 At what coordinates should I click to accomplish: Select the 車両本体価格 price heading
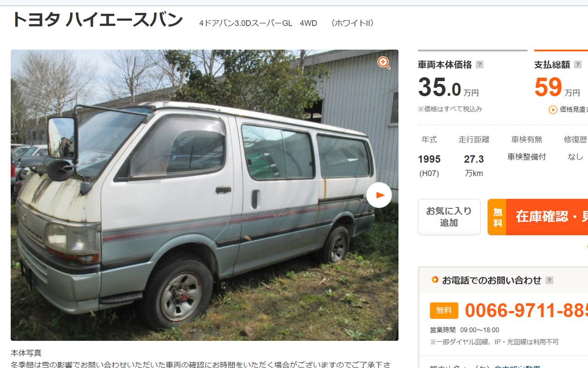(x=445, y=65)
